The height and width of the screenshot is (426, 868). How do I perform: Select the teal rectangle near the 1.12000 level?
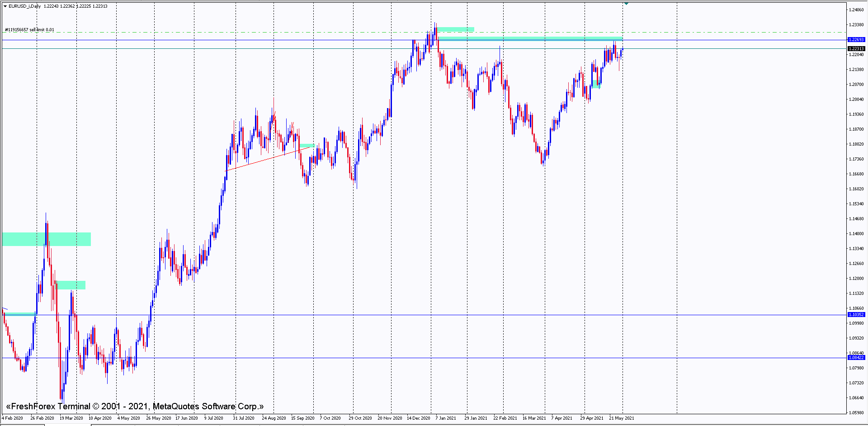tap(71, 285)
